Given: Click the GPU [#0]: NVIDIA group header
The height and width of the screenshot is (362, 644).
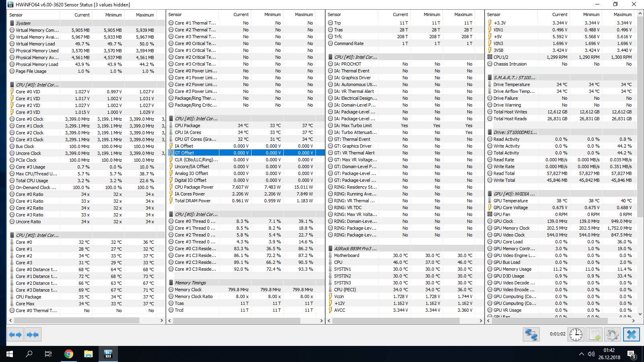Looking at the screenshot, I should coord(561,194).
